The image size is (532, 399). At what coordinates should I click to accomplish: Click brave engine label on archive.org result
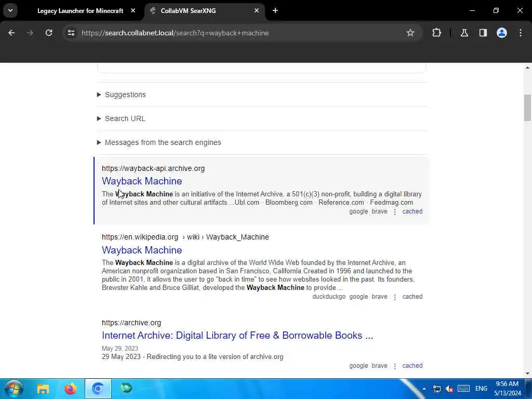coord(379,366)
